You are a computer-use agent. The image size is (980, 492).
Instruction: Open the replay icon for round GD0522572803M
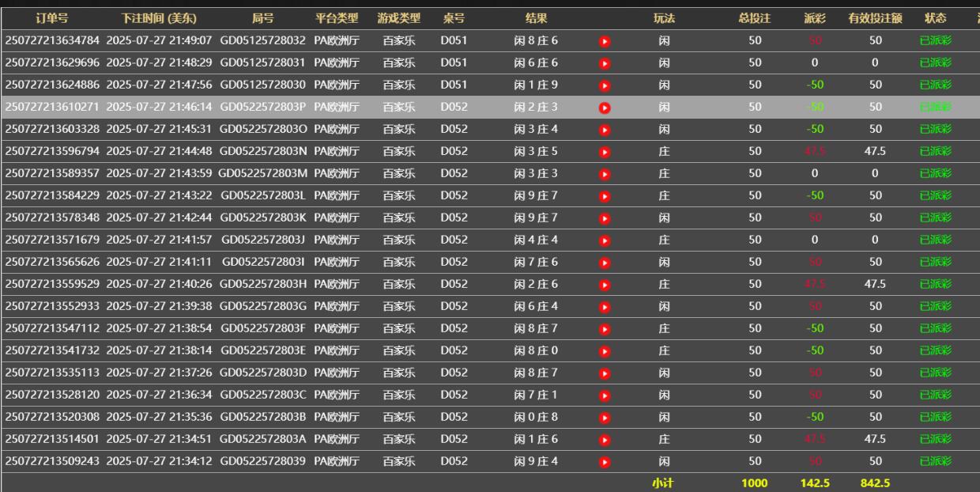click(605, 174)
